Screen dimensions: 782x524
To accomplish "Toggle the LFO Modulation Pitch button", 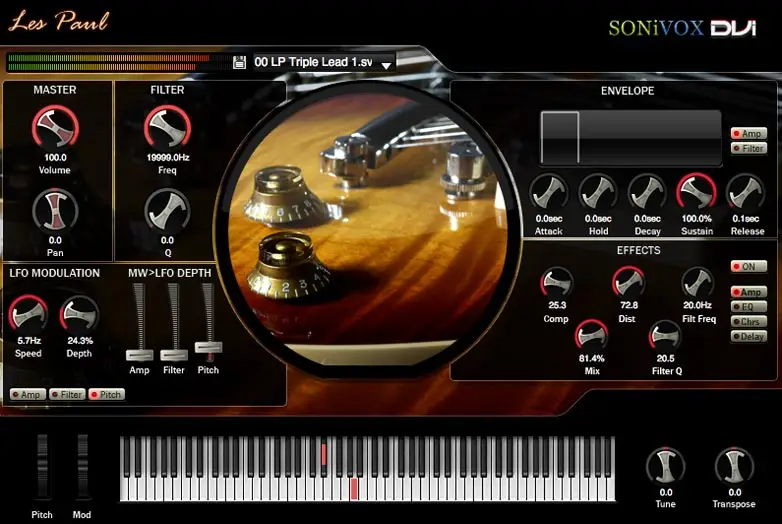I will tap(107, 394).
